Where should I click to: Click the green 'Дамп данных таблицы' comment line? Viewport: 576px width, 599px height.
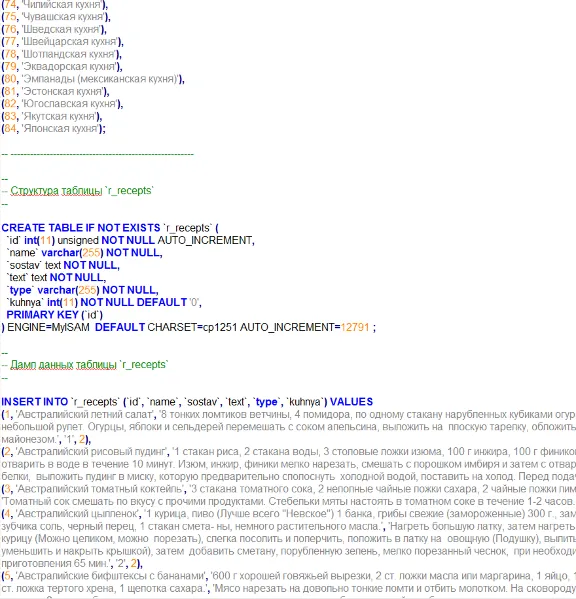coord(85,364)
